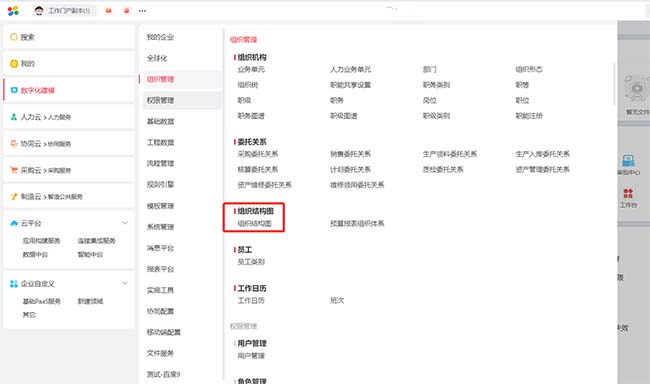Select 数字化建模 in the sidebar
Image resolution: width=650 pixels, height=384 pixels.
click(x=69, y=90)
